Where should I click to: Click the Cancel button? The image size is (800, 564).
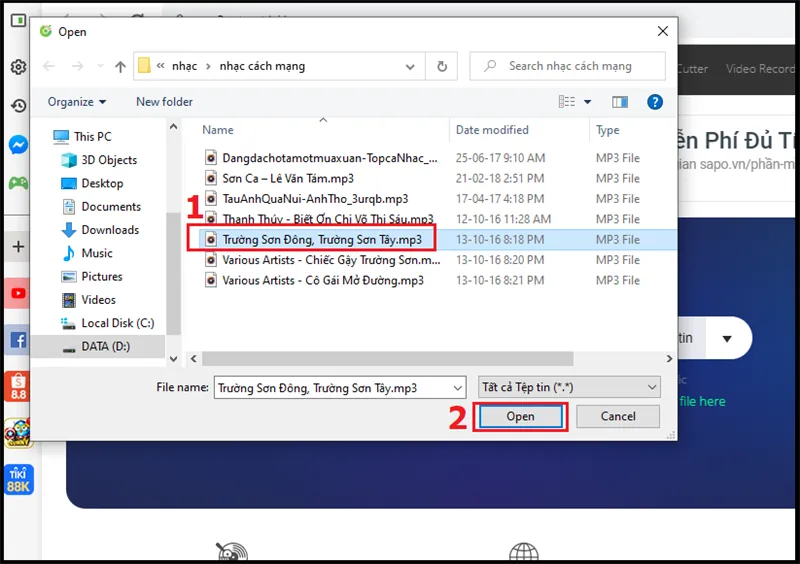tap(618, 416)
